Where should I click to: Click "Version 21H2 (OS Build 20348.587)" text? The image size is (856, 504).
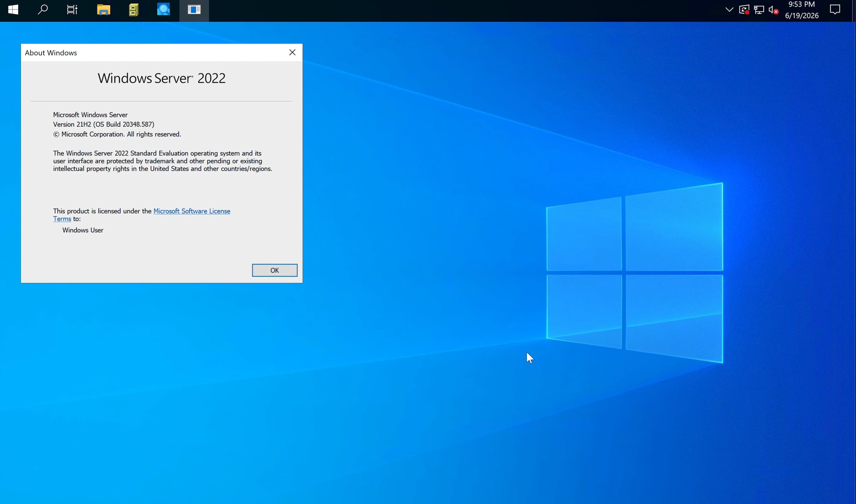[104, 124]
